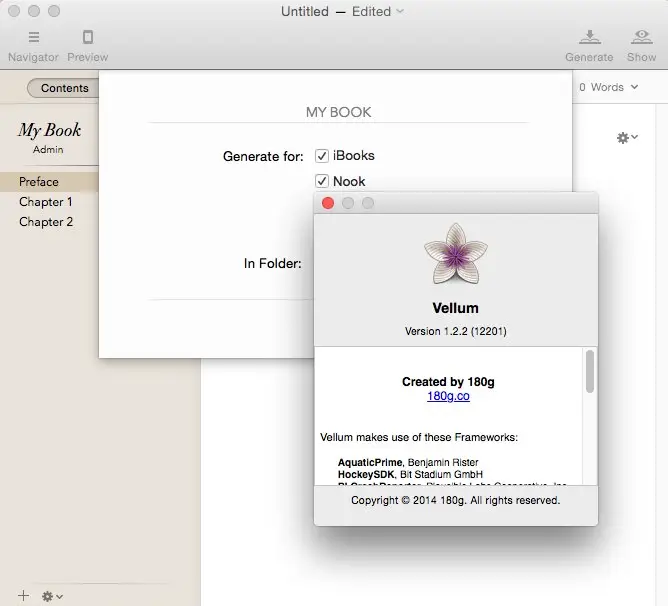
Task: Click the My Book title in sidebar
Action: (49, 130)
